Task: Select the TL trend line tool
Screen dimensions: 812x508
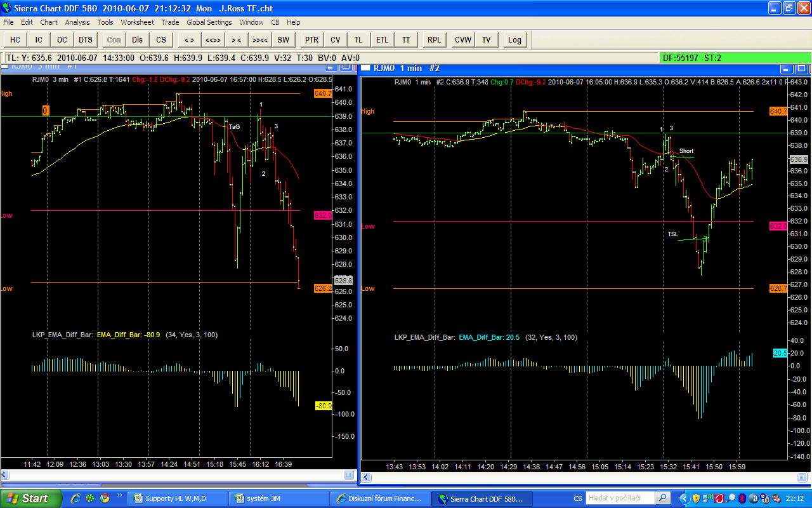Action: [x=358, y=39]
